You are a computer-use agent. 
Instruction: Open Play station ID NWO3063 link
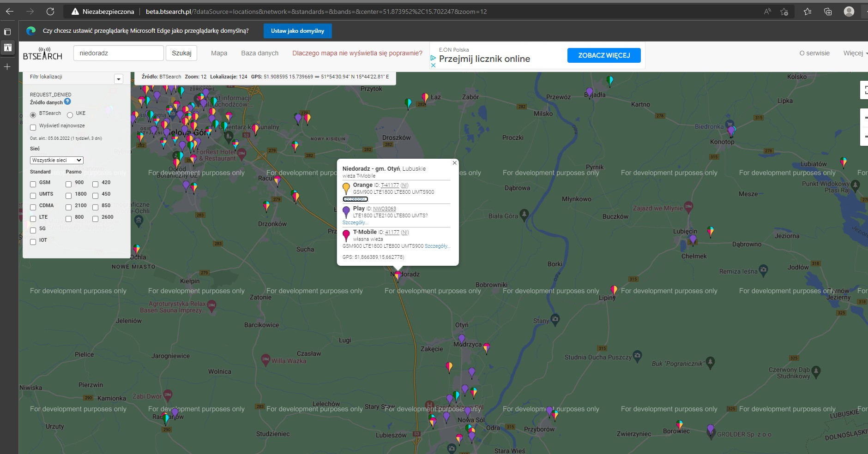click(384, 209)
